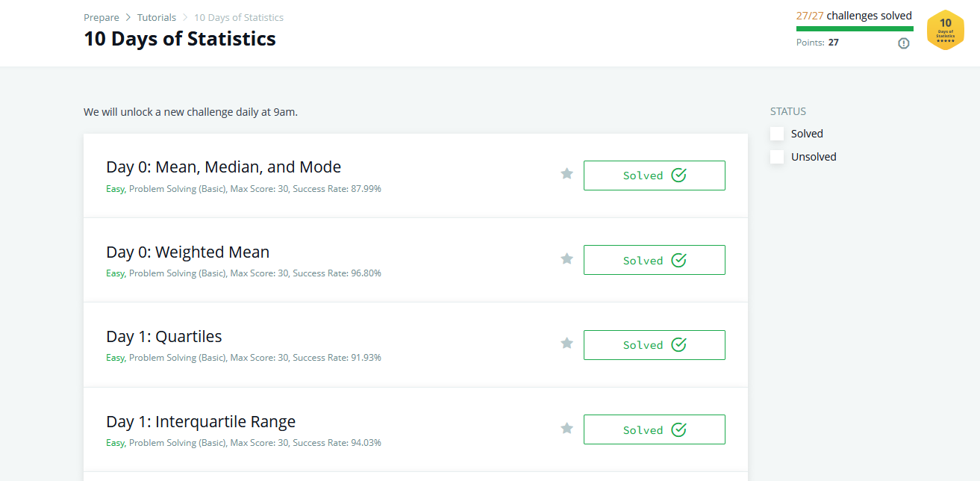Click the Solved button for Weighted Mean
Viewport: 980px width, 481px height.
click(x=654, y=259)
